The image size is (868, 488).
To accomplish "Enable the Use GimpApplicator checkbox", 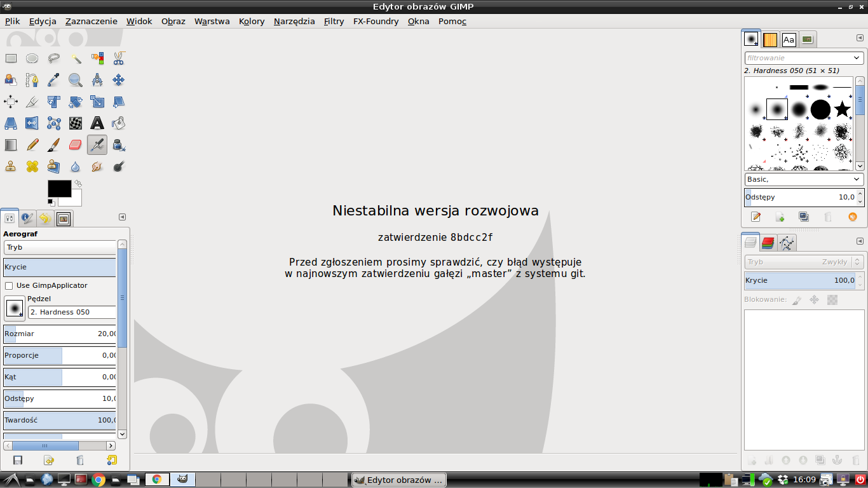I will coord(9,286).
